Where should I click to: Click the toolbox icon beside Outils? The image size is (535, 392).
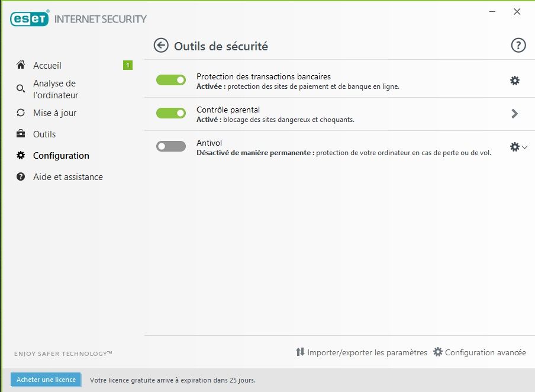(x=21, y=134)
